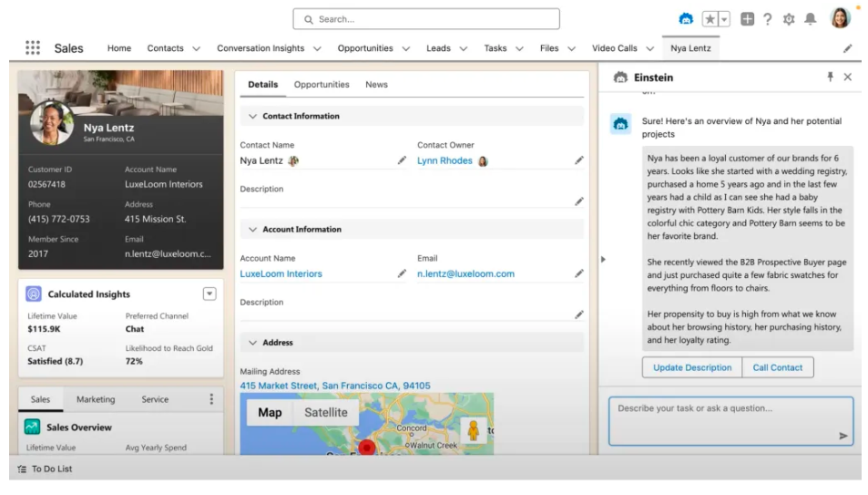Switch to the Opportunities tab

(322, 85)
